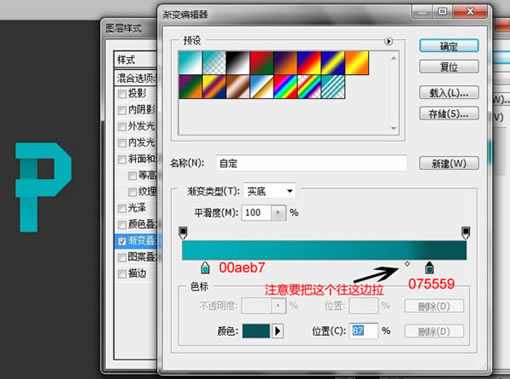Enable the 描边 stroke checkbox

pos(122,274)
